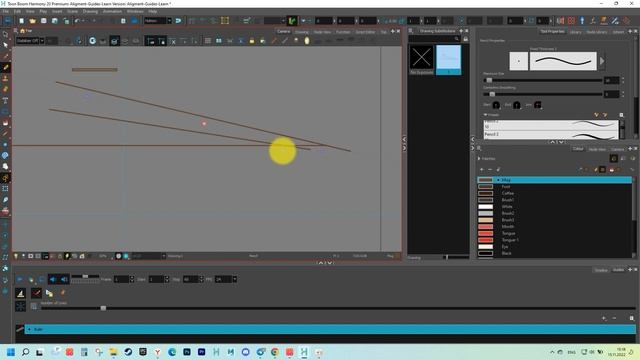This screenshot has width=640, height=360.
Task: Click the round G icon in the Camera toolbar
Action: tap(93, 40)
